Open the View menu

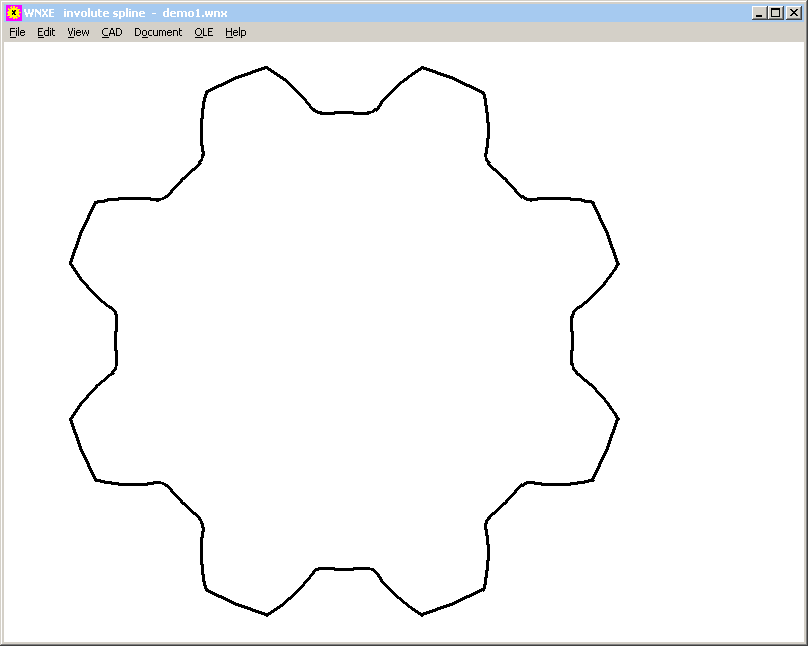(x=78, y=32)
